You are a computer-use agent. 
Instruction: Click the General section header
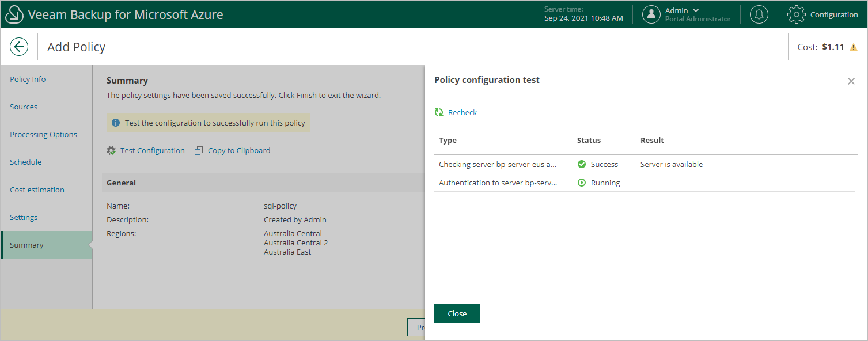pos(264,183)
